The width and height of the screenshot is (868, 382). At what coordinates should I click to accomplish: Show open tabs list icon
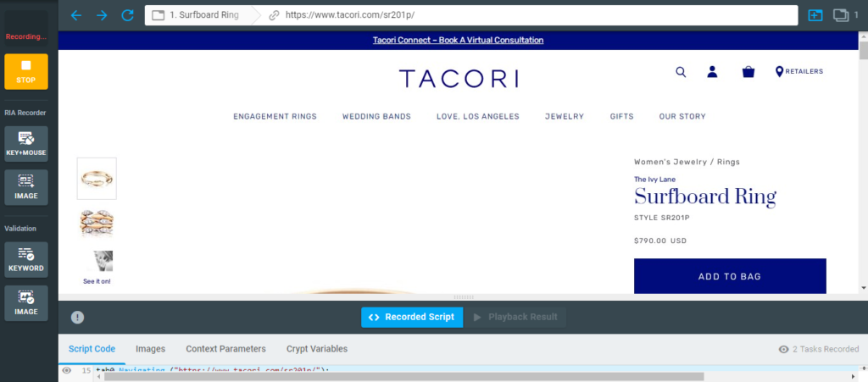click(x=841, y=15)
